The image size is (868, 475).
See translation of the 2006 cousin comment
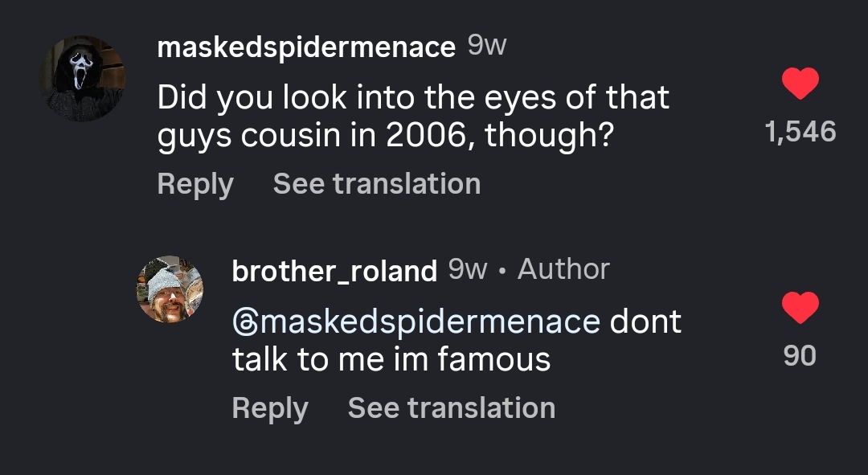tap(377, 184)
